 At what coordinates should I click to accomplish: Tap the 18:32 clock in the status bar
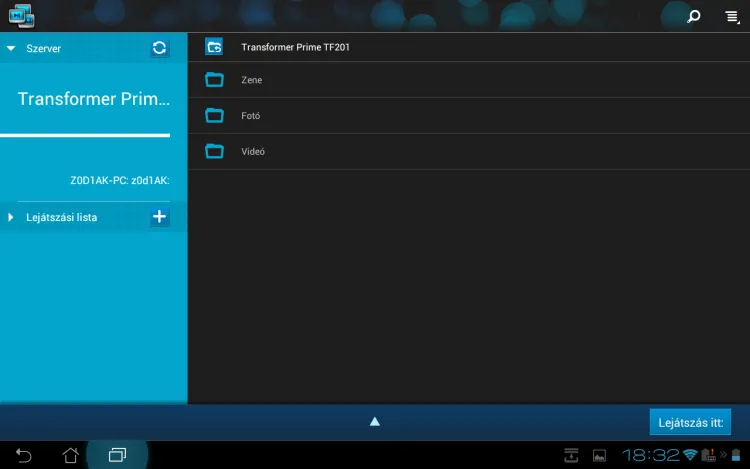(x=649, y=455)
